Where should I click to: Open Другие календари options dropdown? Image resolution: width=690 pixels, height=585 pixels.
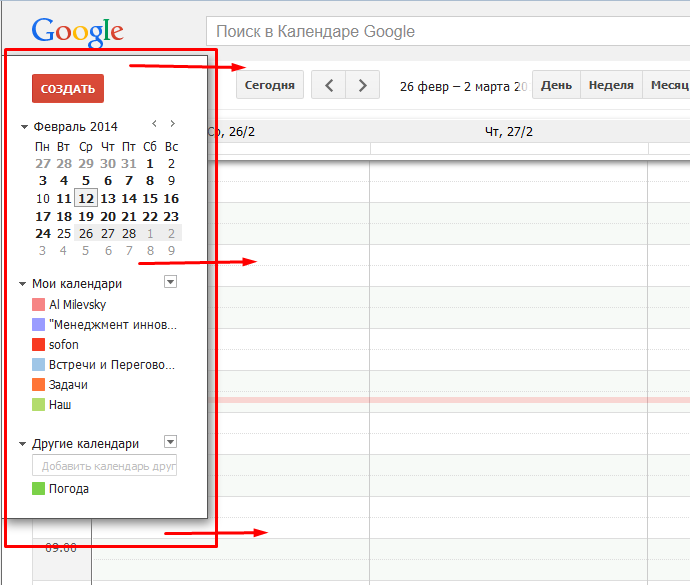pyautogui.click(x=170, y=442)
